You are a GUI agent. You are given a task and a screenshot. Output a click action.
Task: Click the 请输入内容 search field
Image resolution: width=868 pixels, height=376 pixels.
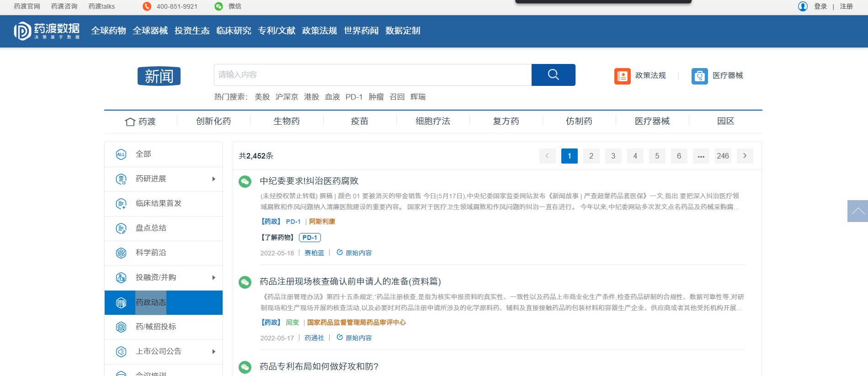click(x=373, y=74)
